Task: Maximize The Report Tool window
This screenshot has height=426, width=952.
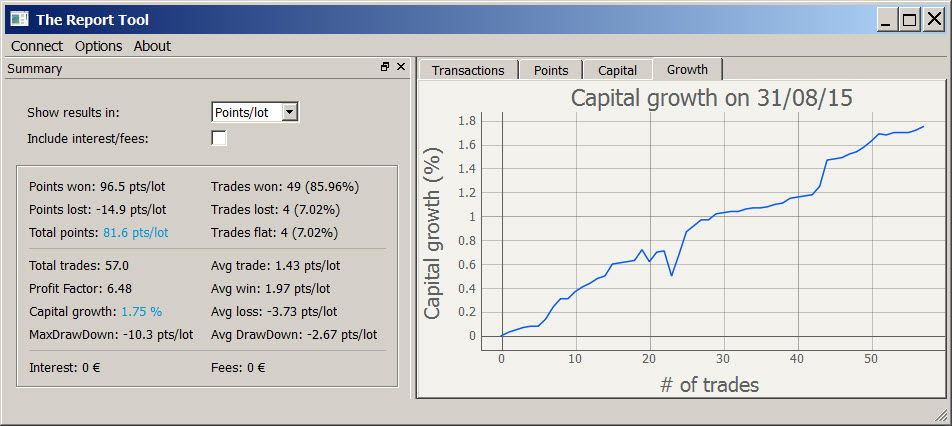Action: [x=910, y=21]
